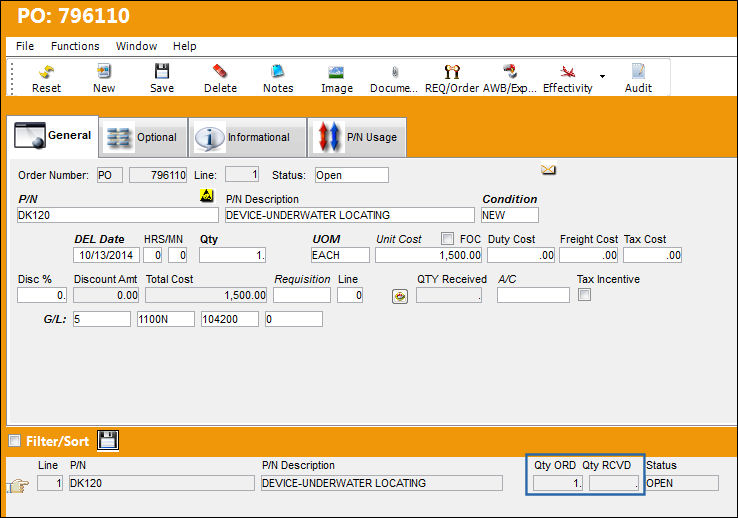Screen dimensions: 738x518
Task: Open the Audit toolbar icon
Action: point(638,72)
